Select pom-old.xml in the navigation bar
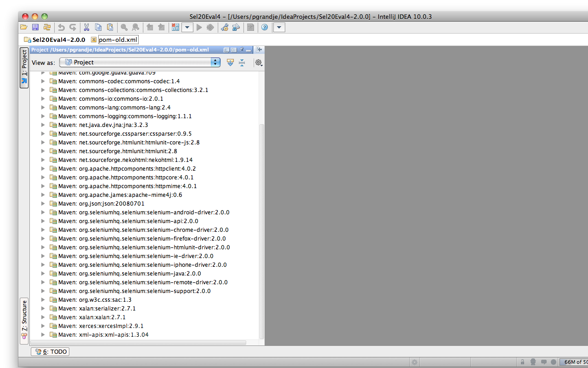Viewport: 588px width, 368px height. tap(114, 40)
